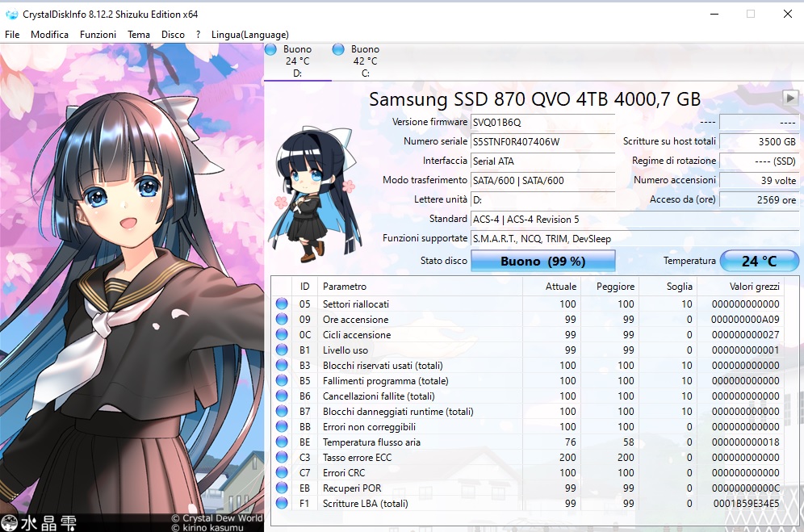
Task: Click the raw value 000000000A09
Action: coord(745,319)
